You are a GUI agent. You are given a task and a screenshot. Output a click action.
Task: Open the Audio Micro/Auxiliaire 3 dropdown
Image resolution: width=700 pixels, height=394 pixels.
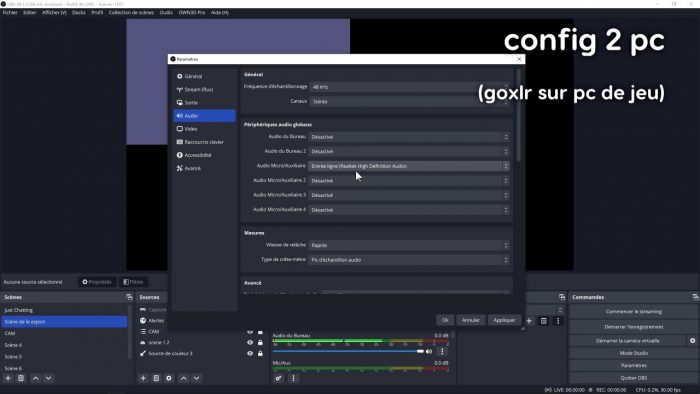point(409,195)
